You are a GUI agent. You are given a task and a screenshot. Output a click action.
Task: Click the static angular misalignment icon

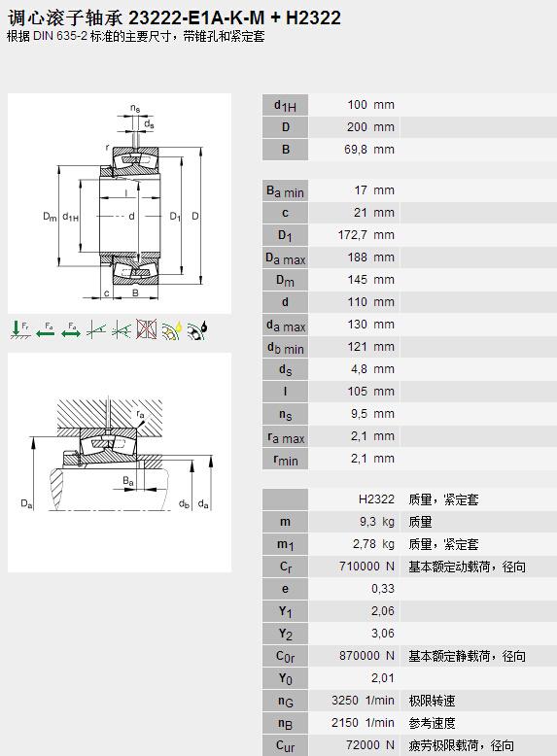click(95, 329)
